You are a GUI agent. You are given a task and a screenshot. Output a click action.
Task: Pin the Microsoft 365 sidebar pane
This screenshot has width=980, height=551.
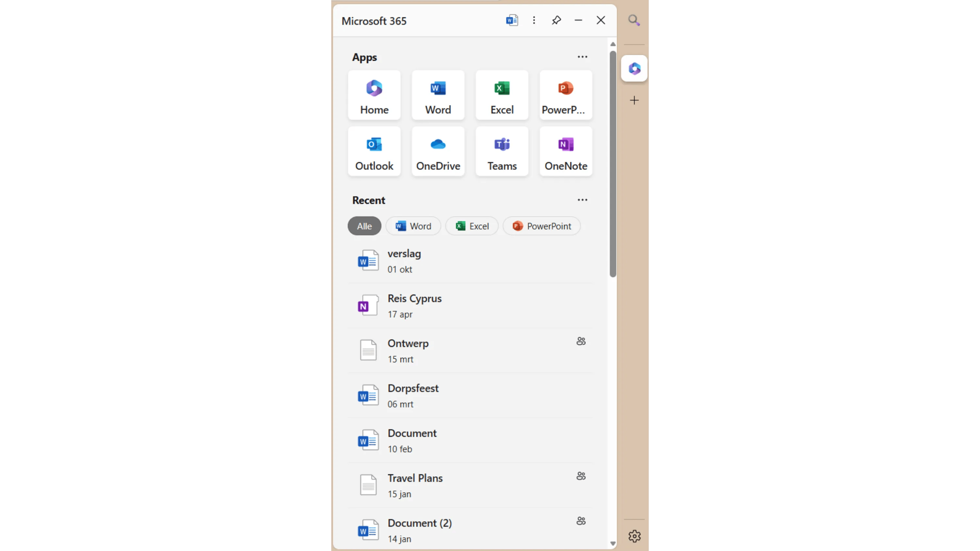pyautogui.click(x=556, y=20)
